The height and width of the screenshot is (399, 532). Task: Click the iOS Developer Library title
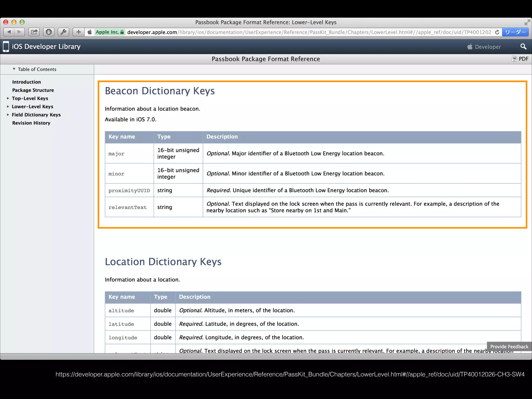[46, 46]
